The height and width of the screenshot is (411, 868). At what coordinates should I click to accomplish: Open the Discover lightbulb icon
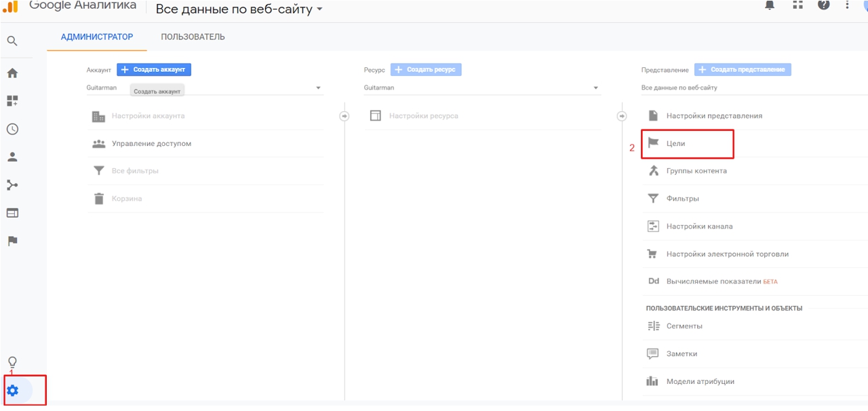point(12,362)
